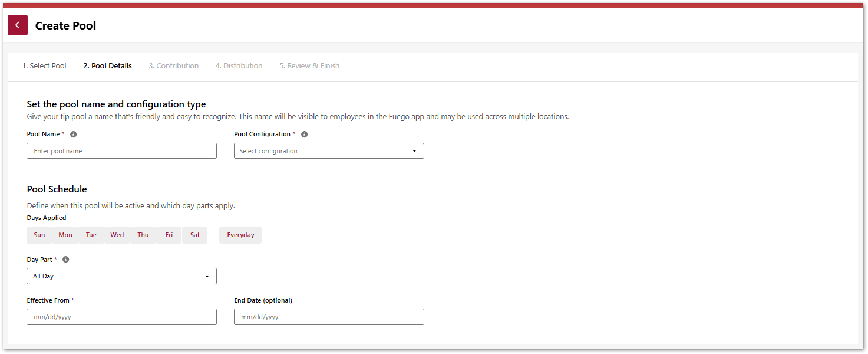This screenshot has height=354, width=868.
Task: Click the Effective From date field
Action: click(x=121, y=317)
